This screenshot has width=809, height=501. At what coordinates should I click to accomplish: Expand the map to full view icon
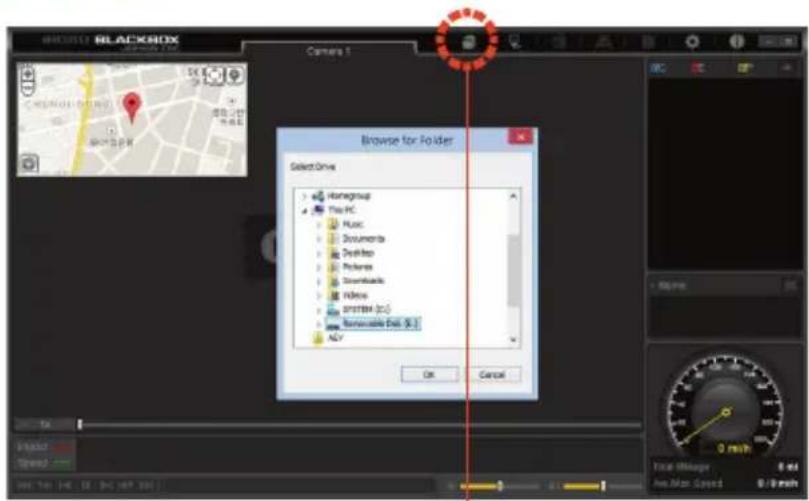(x=214, y=75)
